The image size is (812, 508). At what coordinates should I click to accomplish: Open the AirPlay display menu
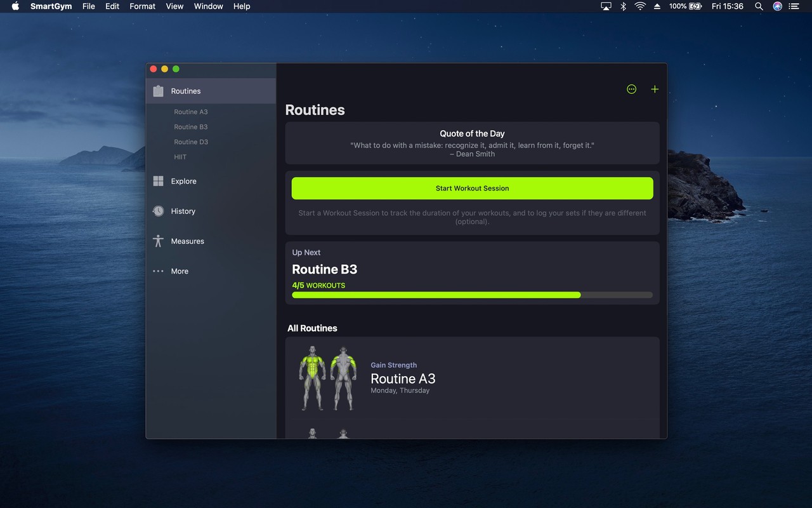pos(606,6)
